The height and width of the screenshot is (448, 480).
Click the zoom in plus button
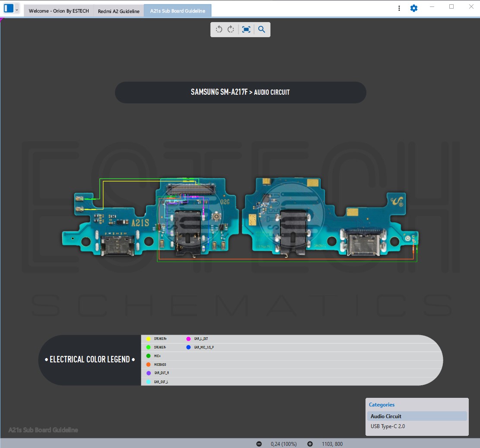[x=310, y=444]
